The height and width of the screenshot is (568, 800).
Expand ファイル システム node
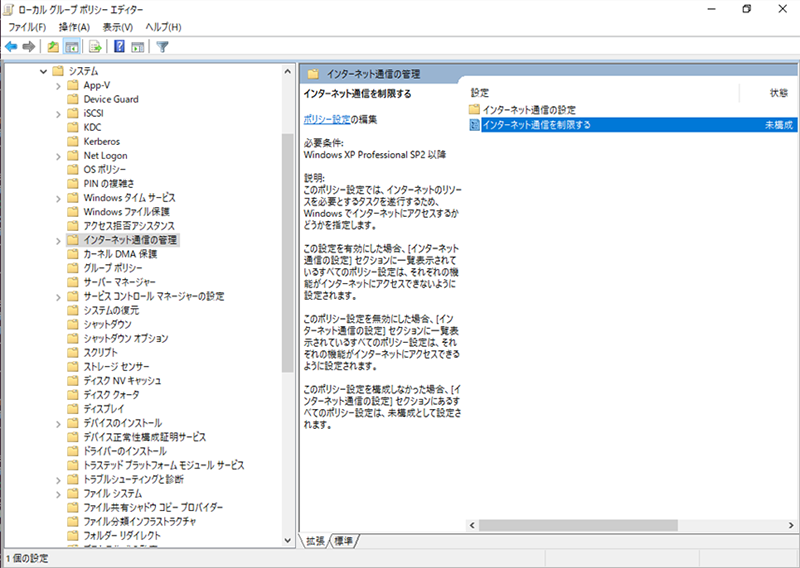tap(59, 494)
